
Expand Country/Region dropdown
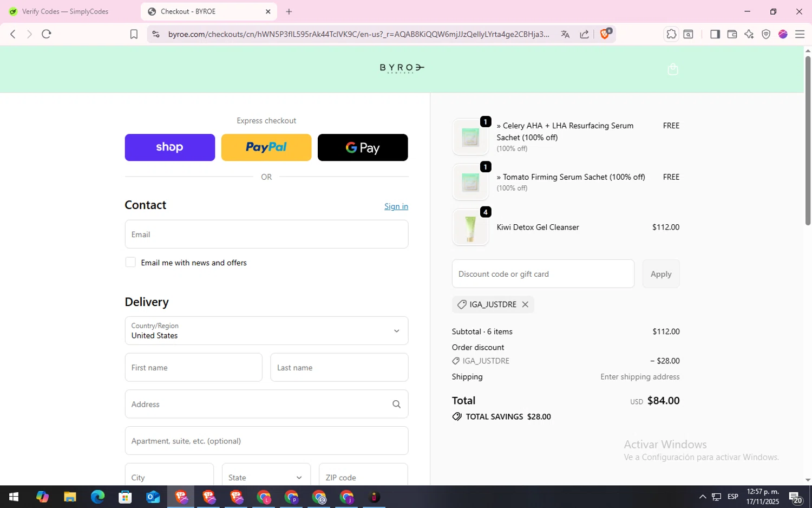coord(266,330)
